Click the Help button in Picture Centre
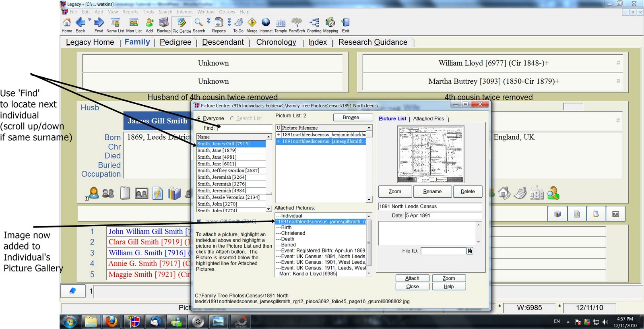Image resolution: width=644 pixels, height=329 pixels. (449, 287)
